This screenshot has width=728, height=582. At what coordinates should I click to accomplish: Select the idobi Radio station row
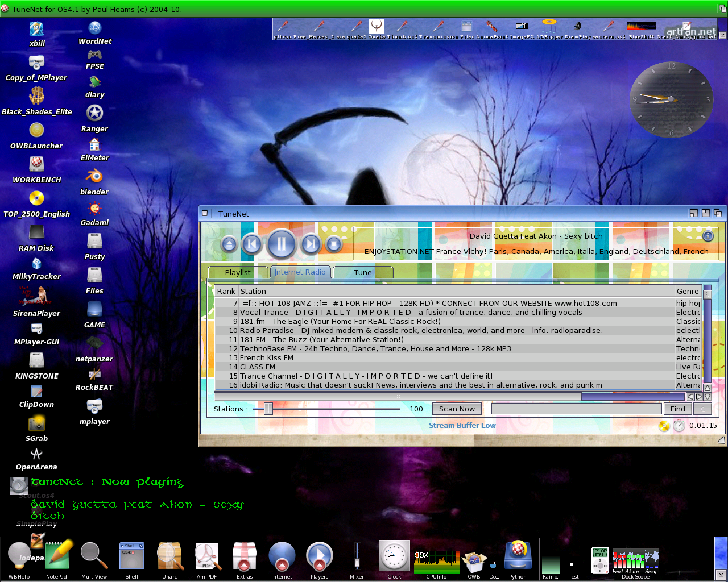click(458, 385)
